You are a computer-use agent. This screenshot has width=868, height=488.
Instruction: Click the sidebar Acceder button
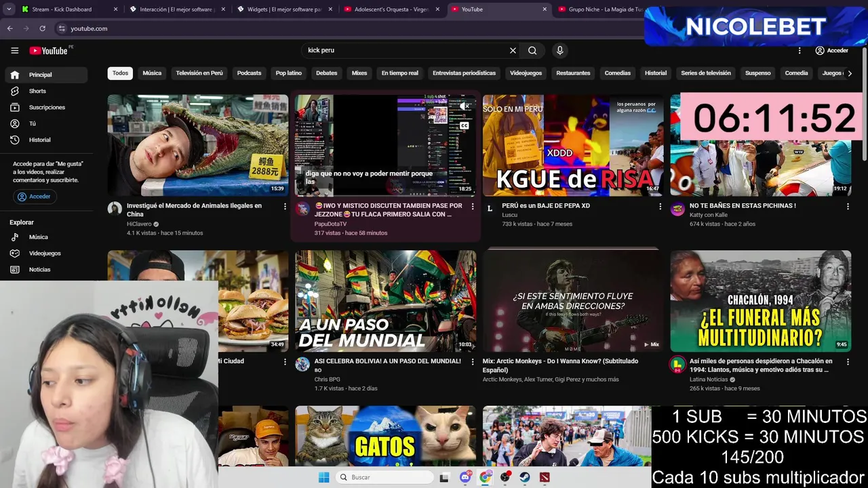pos(34,197)
